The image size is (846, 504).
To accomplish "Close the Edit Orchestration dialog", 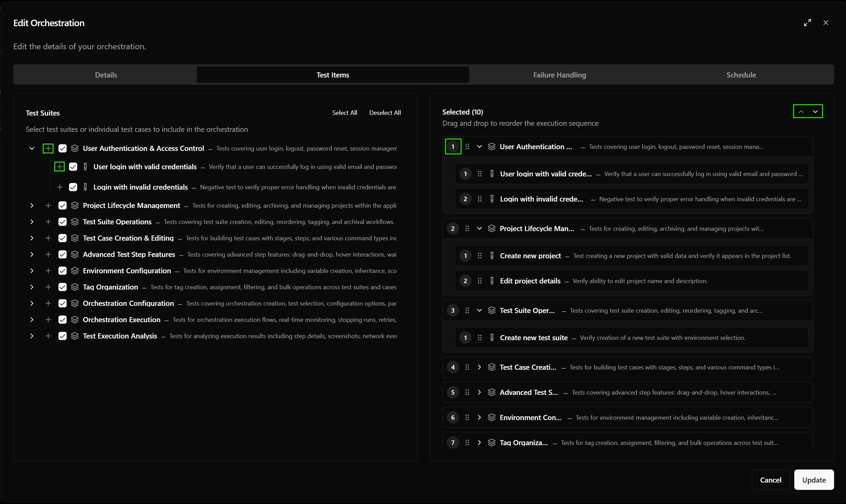I will 826,23.
